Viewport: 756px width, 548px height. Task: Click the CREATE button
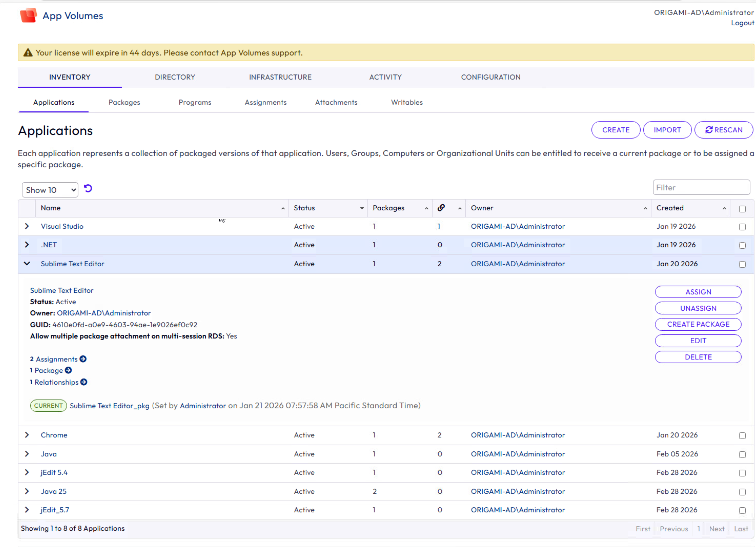point(616,130)
